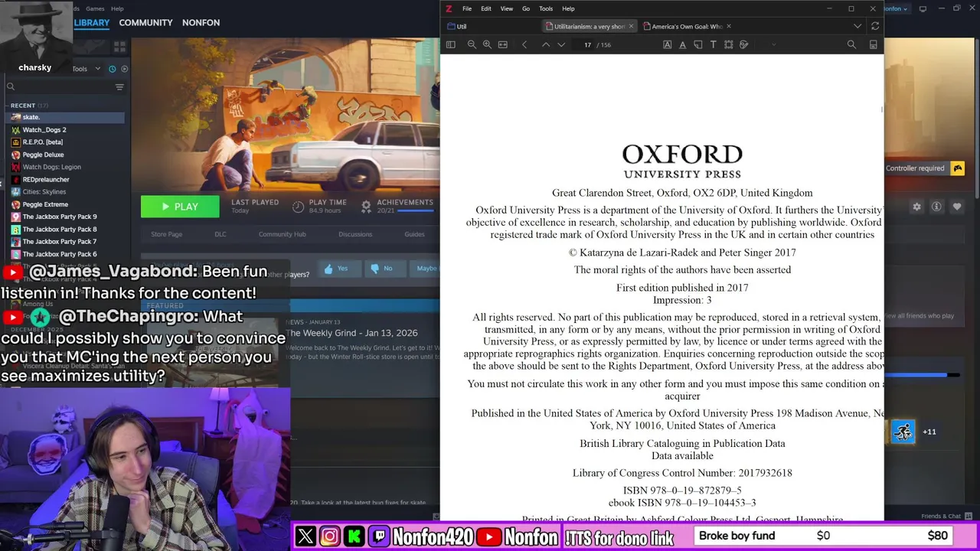Add skate. to favorites heart icon

(956, 207)
